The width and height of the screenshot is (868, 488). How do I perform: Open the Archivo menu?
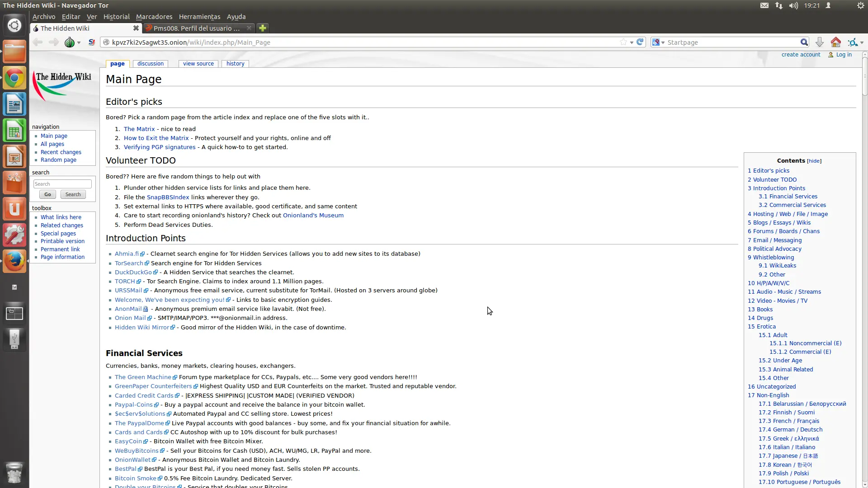[x=43, y=17]
